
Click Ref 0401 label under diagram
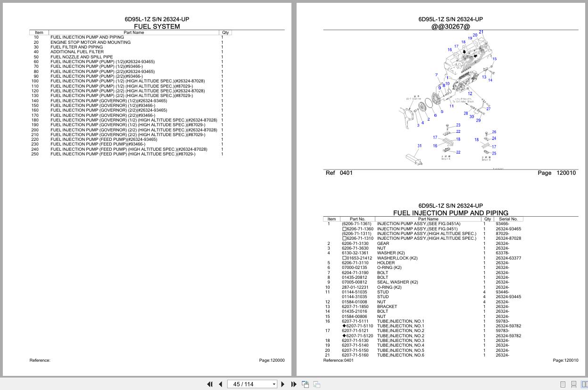tap(339, 173)
